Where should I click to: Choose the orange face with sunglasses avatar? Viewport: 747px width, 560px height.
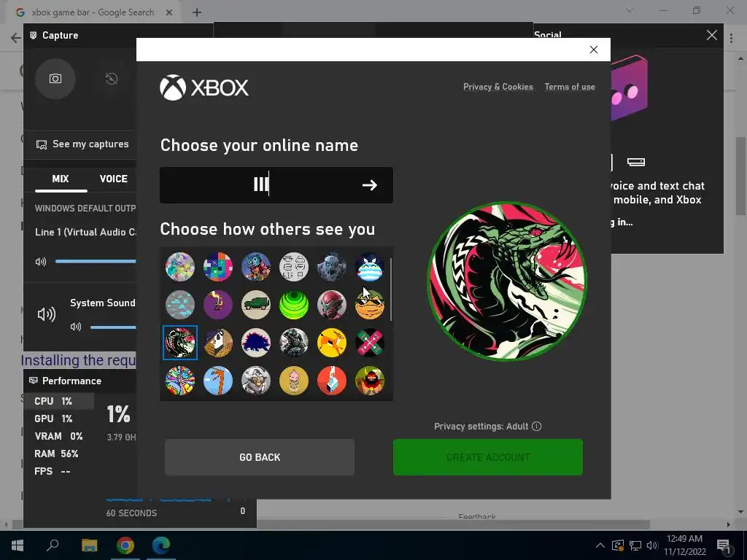(x=370, y=305)
